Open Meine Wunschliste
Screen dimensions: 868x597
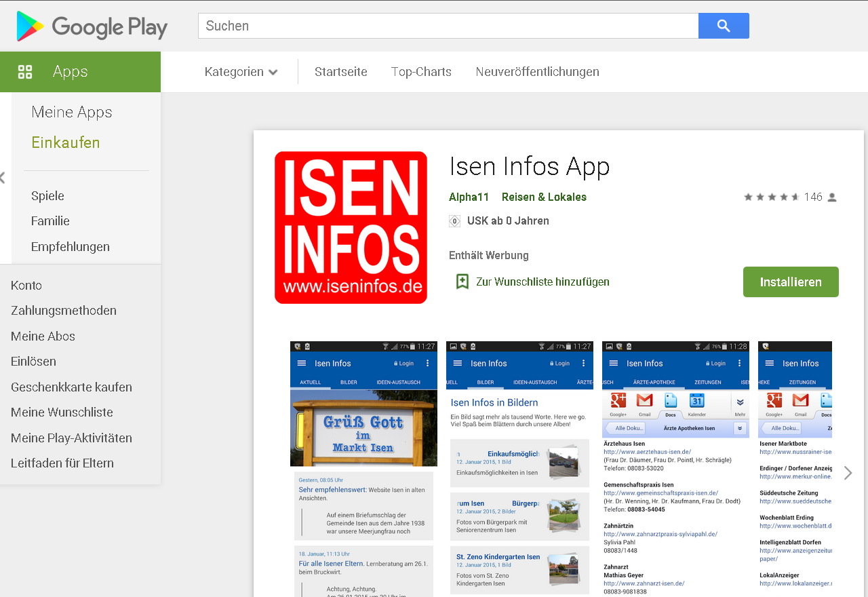62,412
